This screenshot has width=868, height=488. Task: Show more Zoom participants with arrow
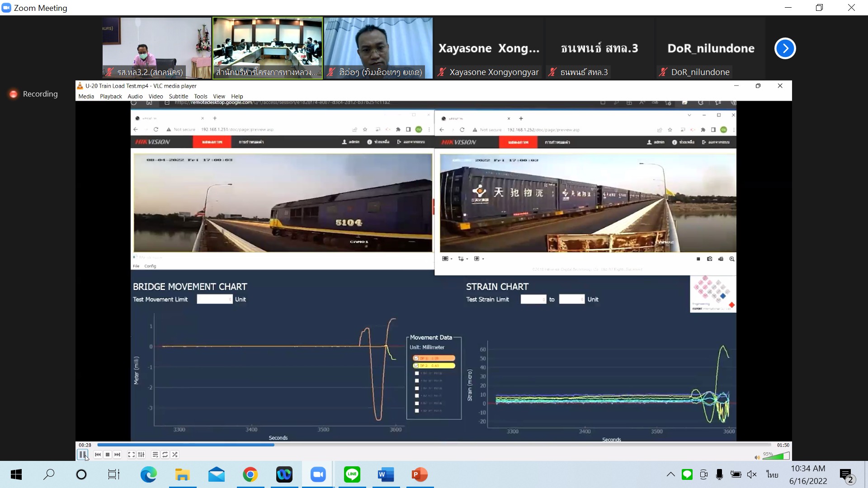pyautogui.click(x=785, y=48)
